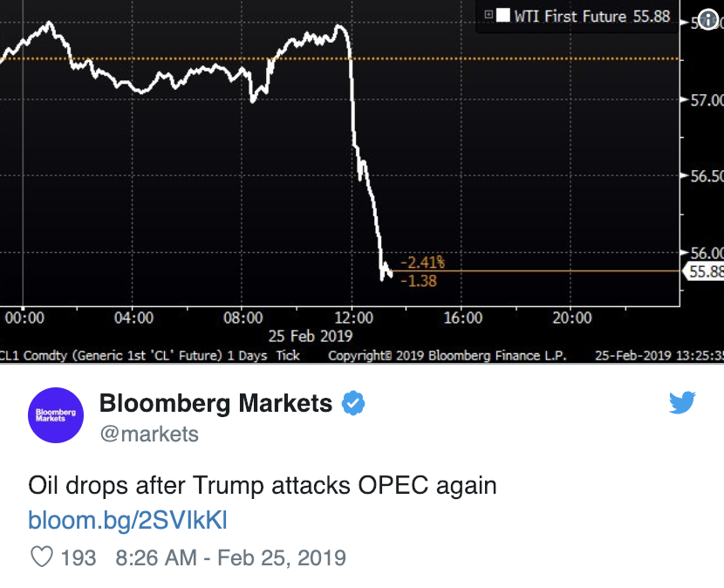Click the -2.41% change annotation
Image resolution: width=724 pixels, height=588 pixels.
(x=422, y=263)
